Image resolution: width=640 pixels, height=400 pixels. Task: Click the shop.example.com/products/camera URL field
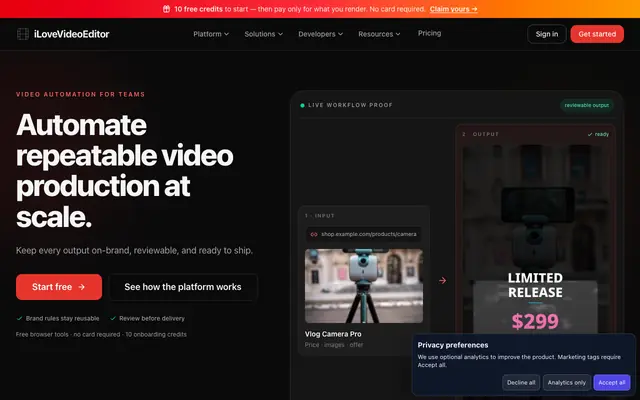point(364,234)
